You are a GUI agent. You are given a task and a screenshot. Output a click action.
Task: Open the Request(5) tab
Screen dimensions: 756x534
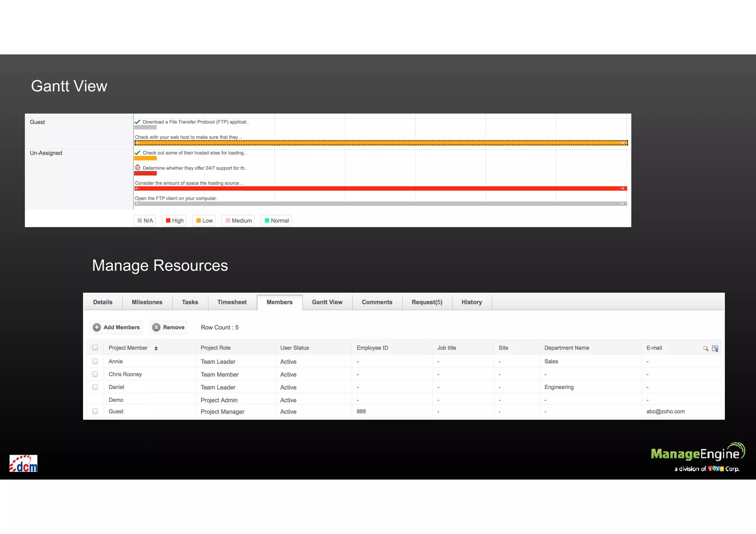(427, 302)
